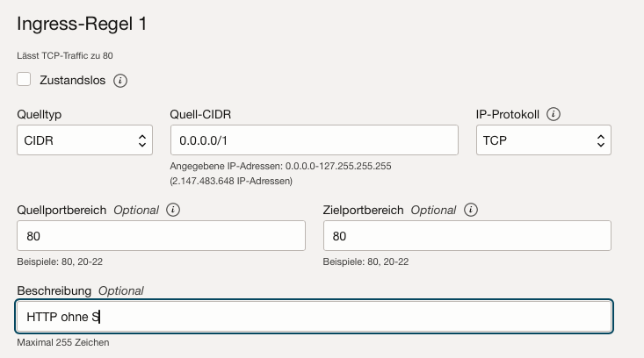Click the Angegebene IP-Adressen hint text
This screenshot has width=644, height=358.
[284, 166]
